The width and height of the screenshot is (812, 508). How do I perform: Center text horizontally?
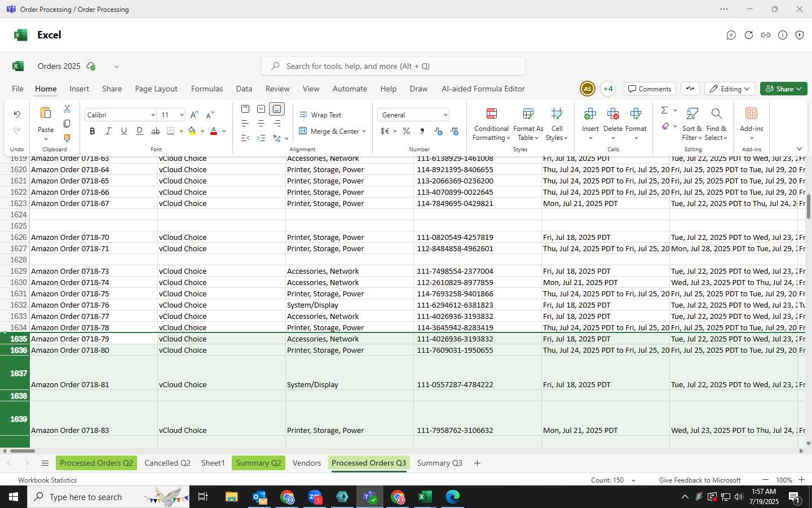[x=261, y=124]
